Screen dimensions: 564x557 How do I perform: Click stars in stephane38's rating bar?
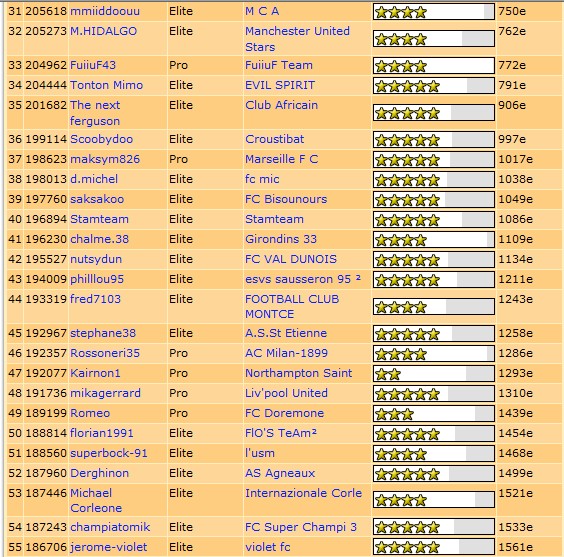(x=407, y=334)
